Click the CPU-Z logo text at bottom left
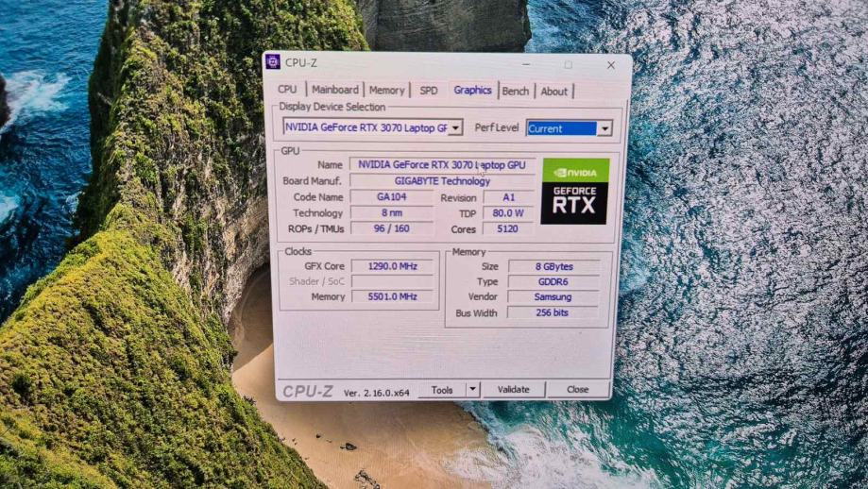 pyautogui.click(x=308, y=392)
